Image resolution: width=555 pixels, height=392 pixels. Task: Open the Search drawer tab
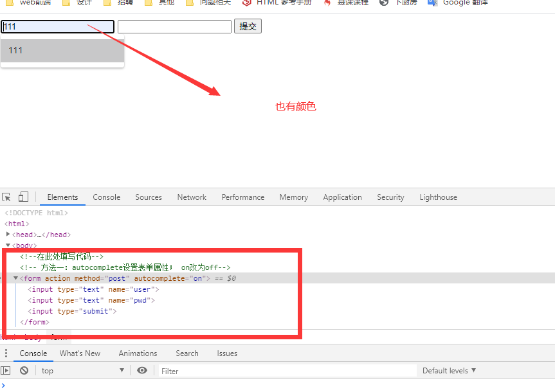tap(187, 353)
